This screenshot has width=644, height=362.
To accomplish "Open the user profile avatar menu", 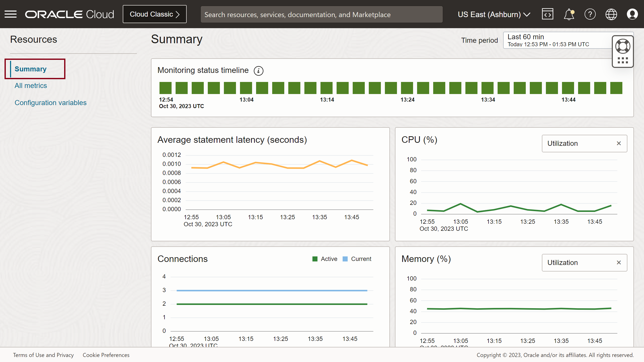I will [x=632, y=14].
